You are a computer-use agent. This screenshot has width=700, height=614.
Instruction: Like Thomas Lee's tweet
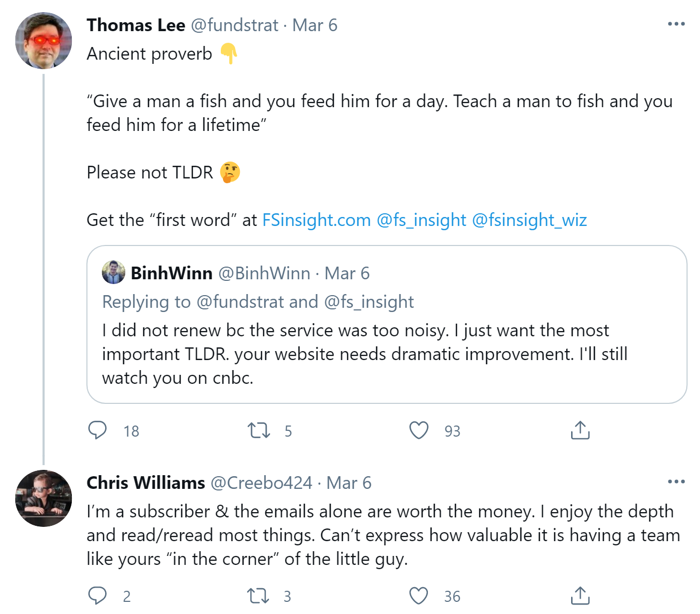419,430
